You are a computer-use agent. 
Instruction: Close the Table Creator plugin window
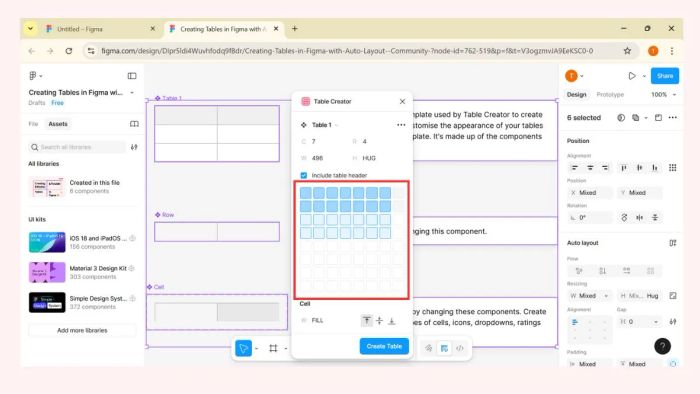(x=402, y=102)
